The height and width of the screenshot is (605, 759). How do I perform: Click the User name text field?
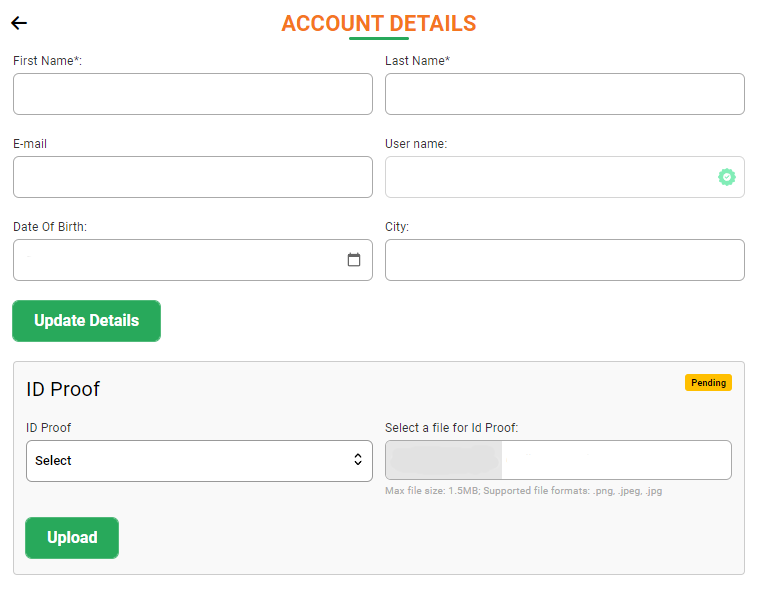pyautogui.click(x=550, y=177)
